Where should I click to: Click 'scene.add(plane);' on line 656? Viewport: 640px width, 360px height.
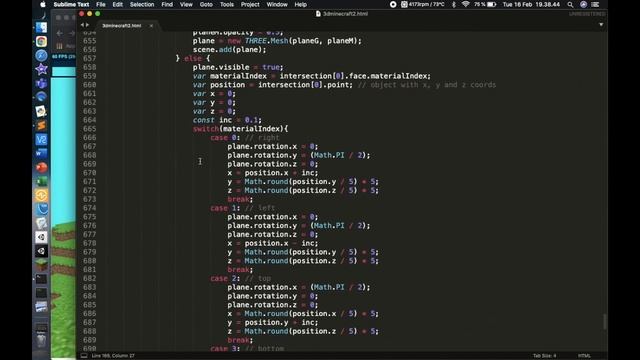click(229, 49)
